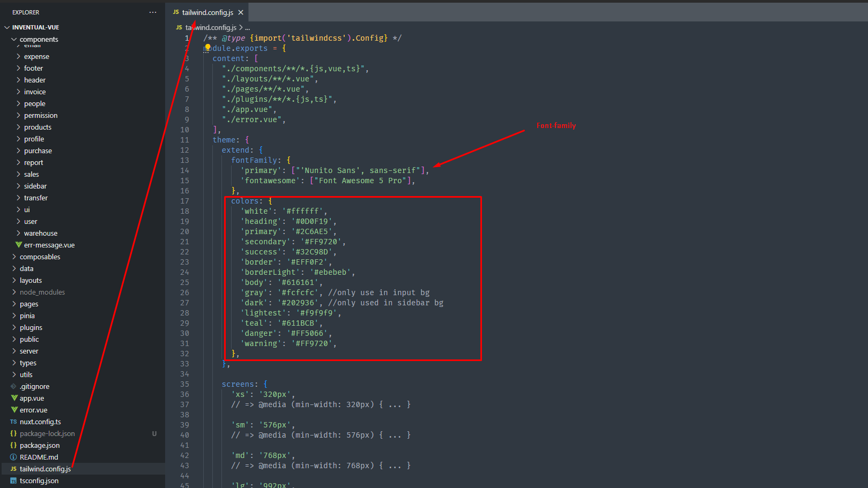Viewport: 868px width, 488px height.
Task: Open the purchase folder
Action: click(38, 151)
